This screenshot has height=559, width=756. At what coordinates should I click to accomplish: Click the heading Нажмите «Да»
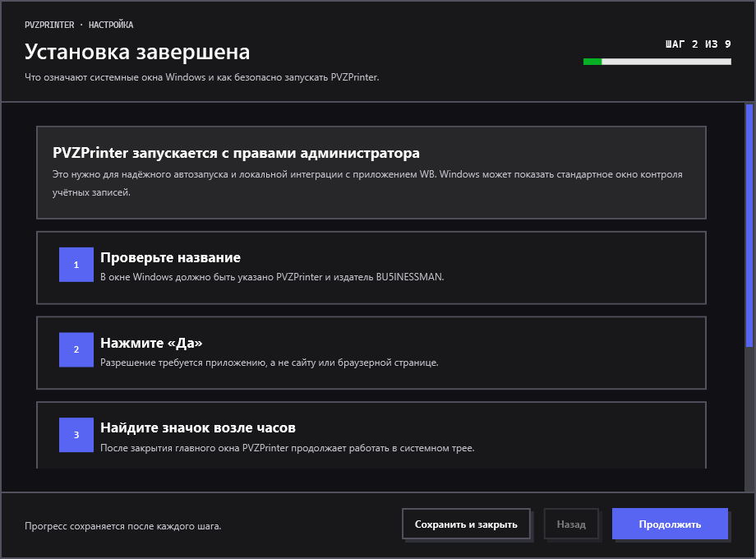pyautogui.click(x=151, y=343)
